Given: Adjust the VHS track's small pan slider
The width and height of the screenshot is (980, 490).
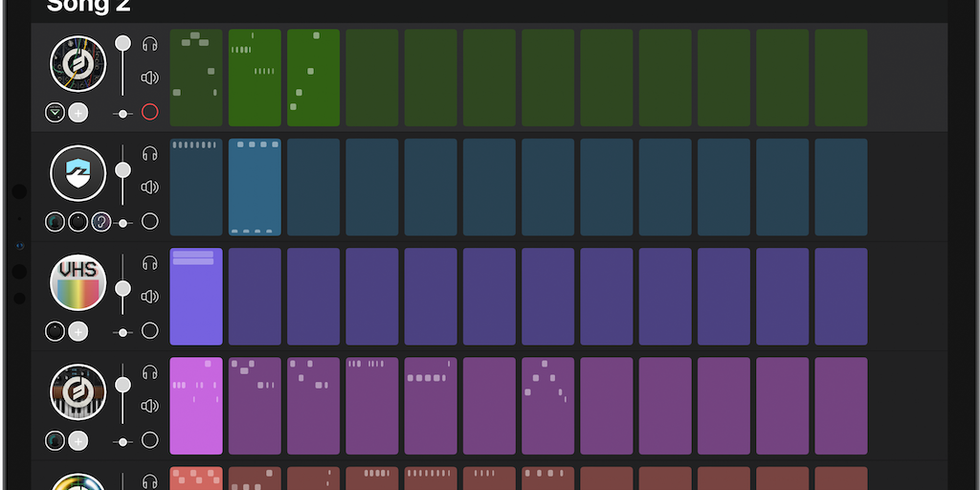Looking at the screenshot, I should (123, 332).
